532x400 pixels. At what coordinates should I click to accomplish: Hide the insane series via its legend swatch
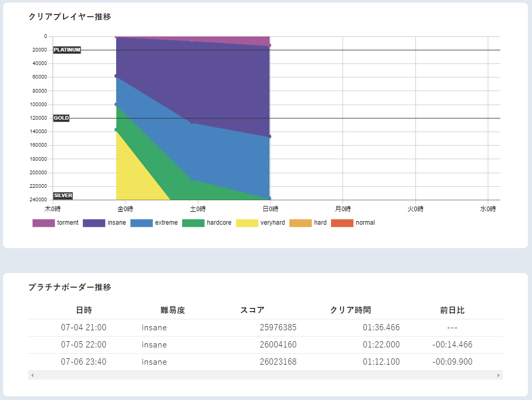coord(94,223)
